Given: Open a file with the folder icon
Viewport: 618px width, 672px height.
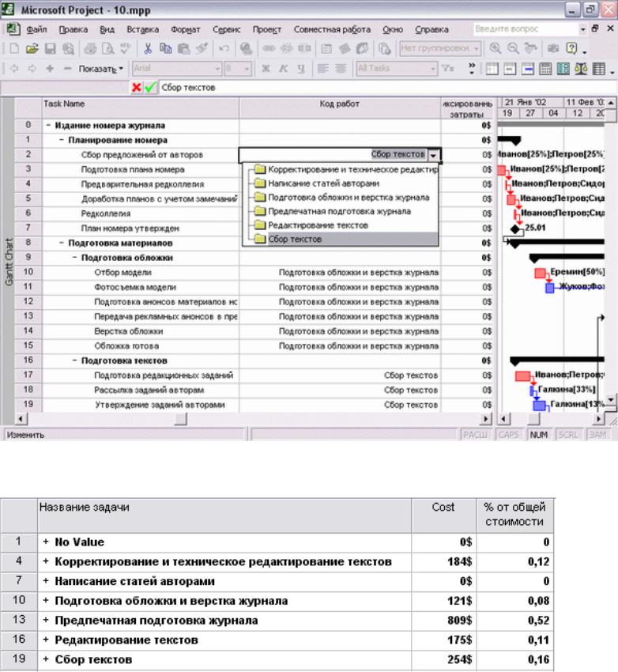Looking at the screenshot, I should tap(32, 49).
